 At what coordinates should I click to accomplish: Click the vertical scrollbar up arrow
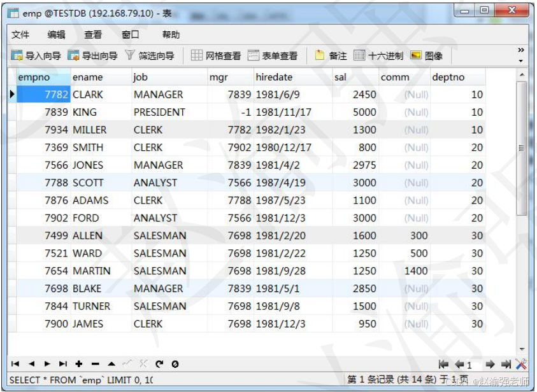point(522,74)
